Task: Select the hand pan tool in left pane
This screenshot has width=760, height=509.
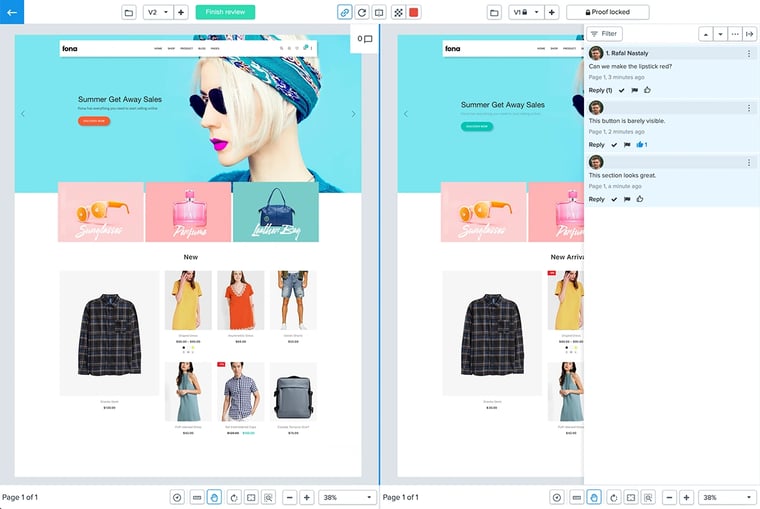Action: (214, 497)
